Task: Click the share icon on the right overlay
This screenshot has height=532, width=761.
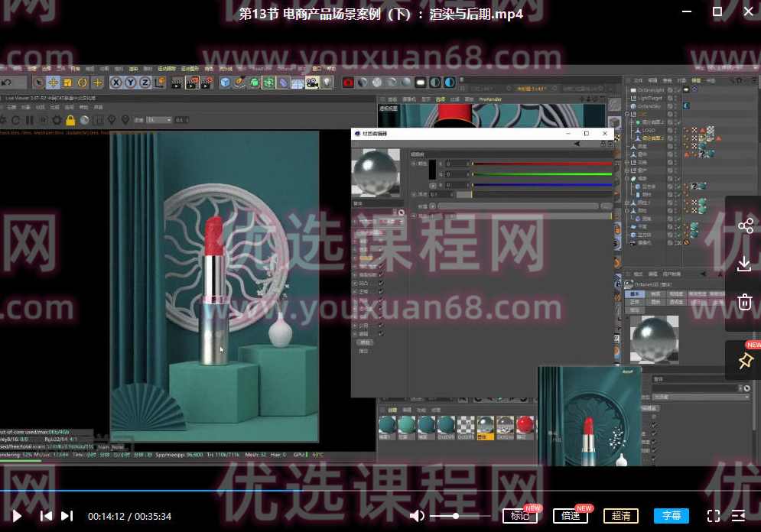Action: (743, 225)
